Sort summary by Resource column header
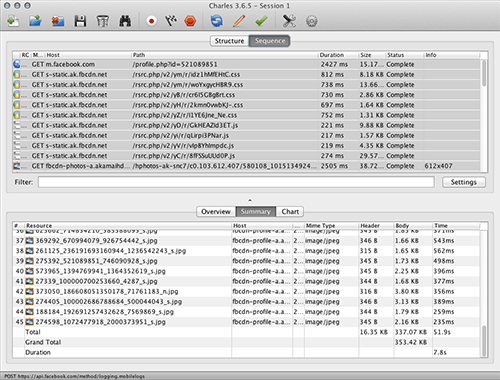This screenshot has width=500, height=380. [128, 226]
